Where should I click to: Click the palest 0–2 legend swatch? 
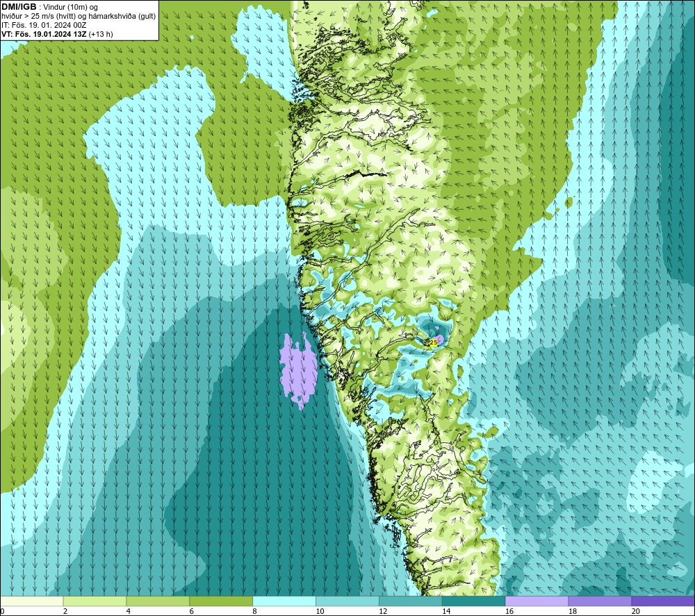tap(32, 601)
